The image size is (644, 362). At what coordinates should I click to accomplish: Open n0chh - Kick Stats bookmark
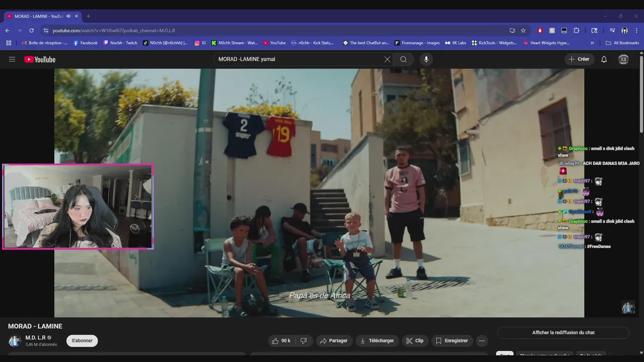pyautogui.click(x=312, y=43)
